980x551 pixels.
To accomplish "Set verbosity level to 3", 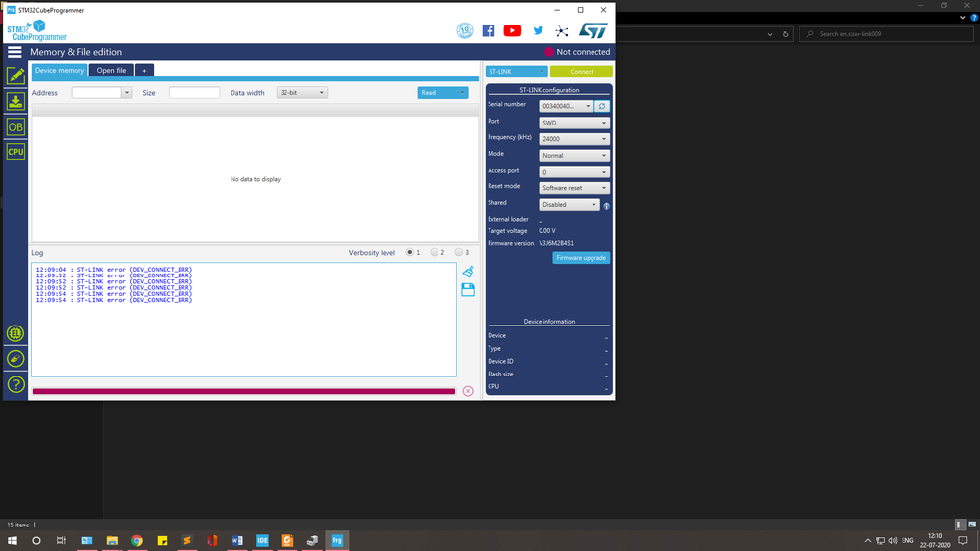I will (459, 252).
